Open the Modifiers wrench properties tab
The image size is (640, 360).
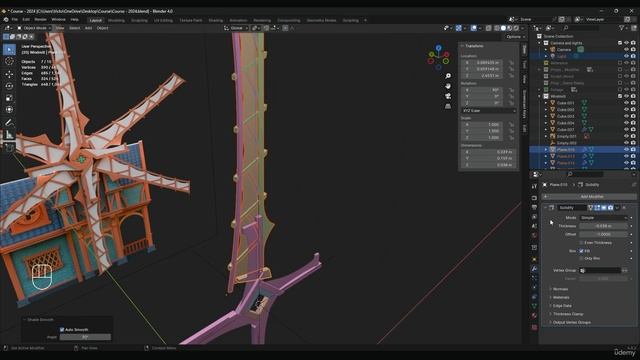534,269
